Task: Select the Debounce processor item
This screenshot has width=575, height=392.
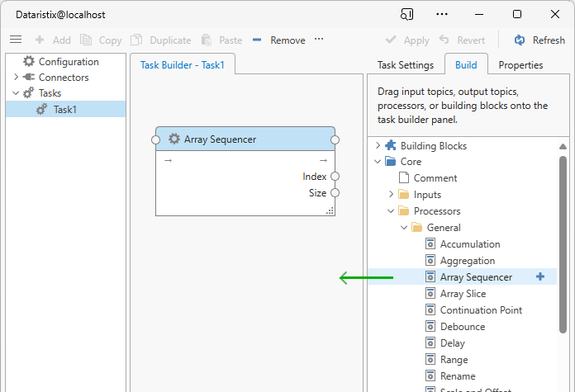Action: 462,327
